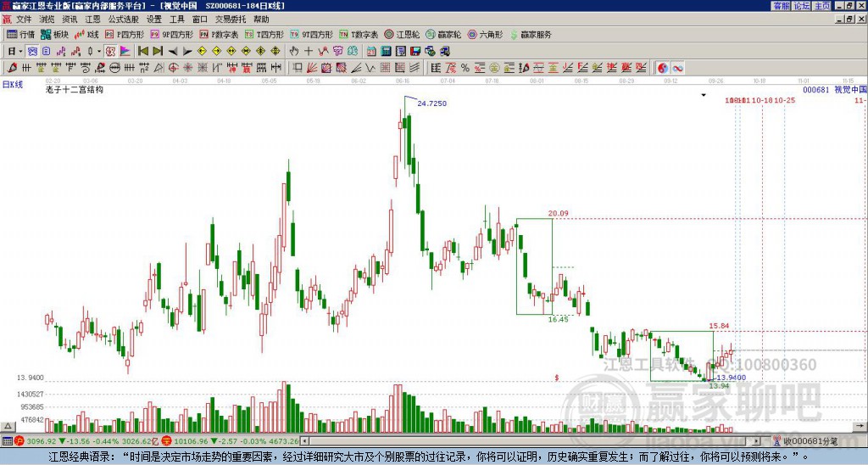Click the 客服 customer service button
868x465 pixels.
[782, 6]
